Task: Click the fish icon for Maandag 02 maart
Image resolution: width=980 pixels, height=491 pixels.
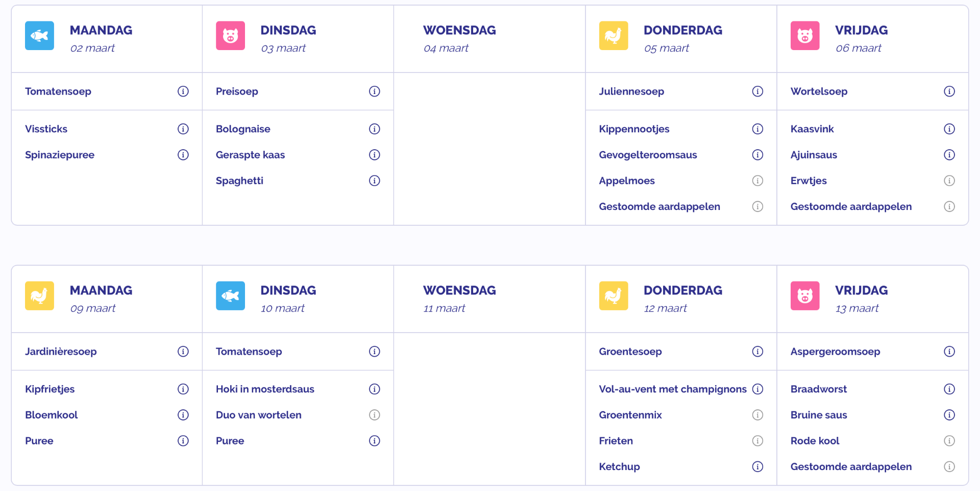Action: 39,36
